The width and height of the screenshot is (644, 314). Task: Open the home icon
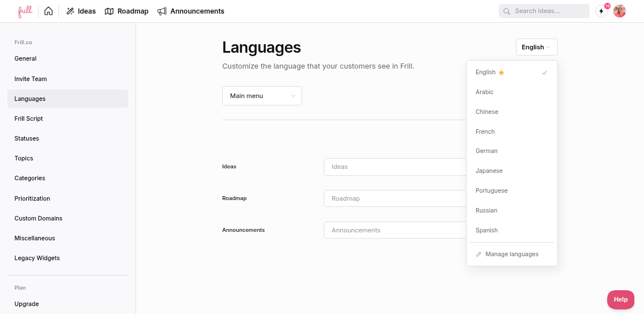[x=48, y=11]
